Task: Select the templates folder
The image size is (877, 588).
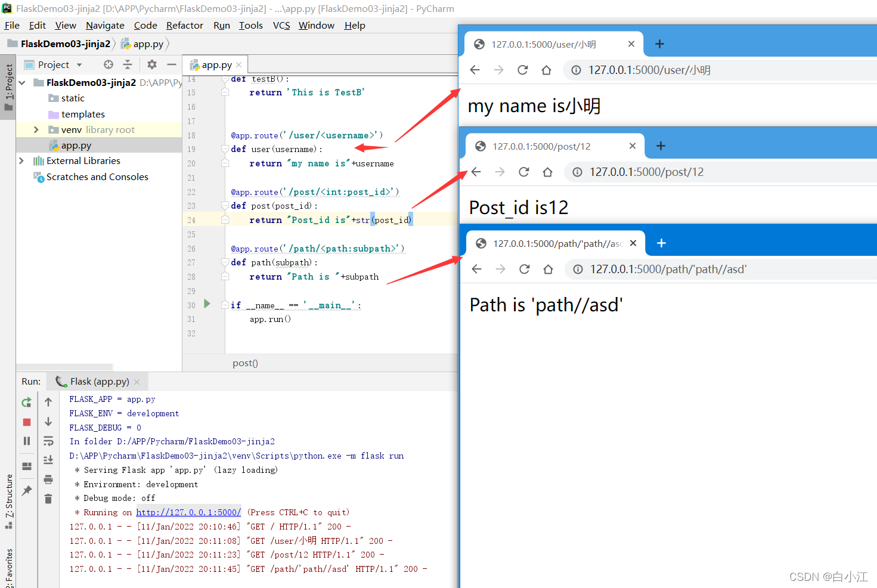Action: pos(83,114)
